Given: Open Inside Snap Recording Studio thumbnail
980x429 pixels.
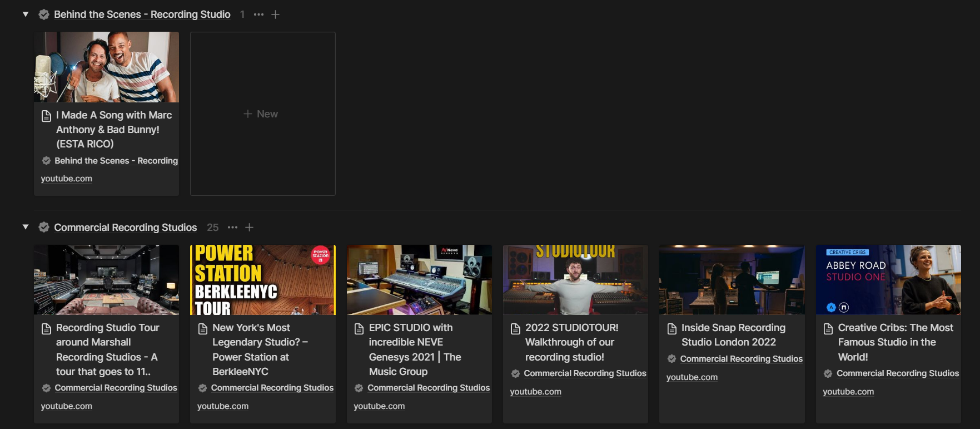Looking at the screenshot, I should click(x=732, y=280).
